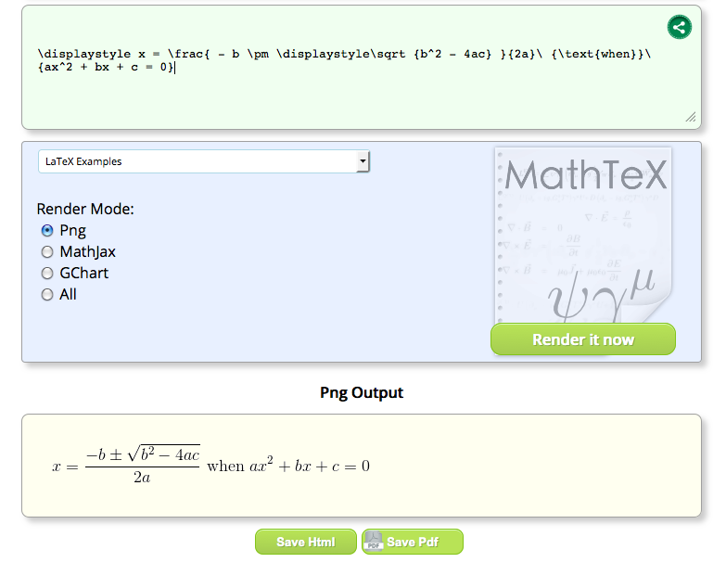Open the LaTeX Examples dropdown
Image resolution: width=726 pixels, height=588 pixels.
[x=204, y=161]
